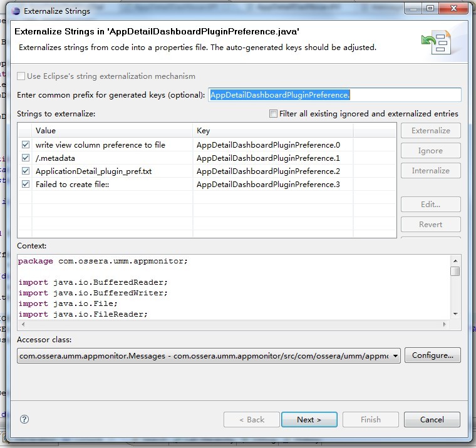Enable Use Eclipse's string externalization mechanism
This screenshot has height=448, width=476.
coord(21,76)
